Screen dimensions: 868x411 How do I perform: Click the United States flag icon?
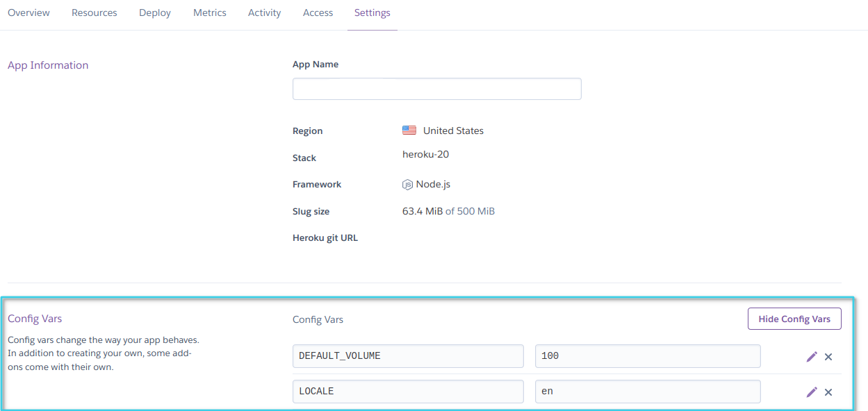(x=410, y=130)
